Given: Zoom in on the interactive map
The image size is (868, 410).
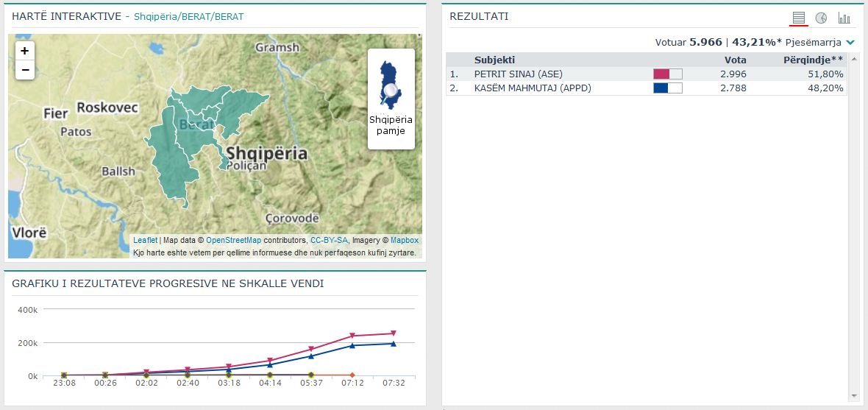Looking at the screenshot, I should [x=25, y=51].
